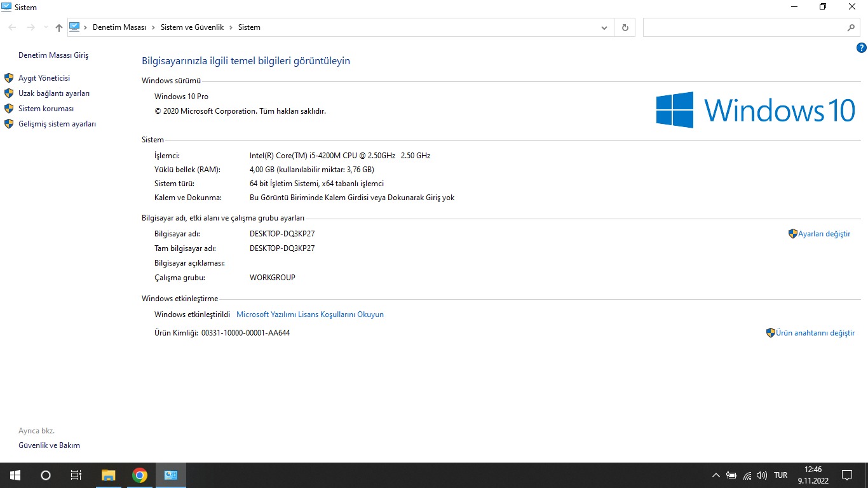Click the Control Panel taskbar button

[170, 475]
